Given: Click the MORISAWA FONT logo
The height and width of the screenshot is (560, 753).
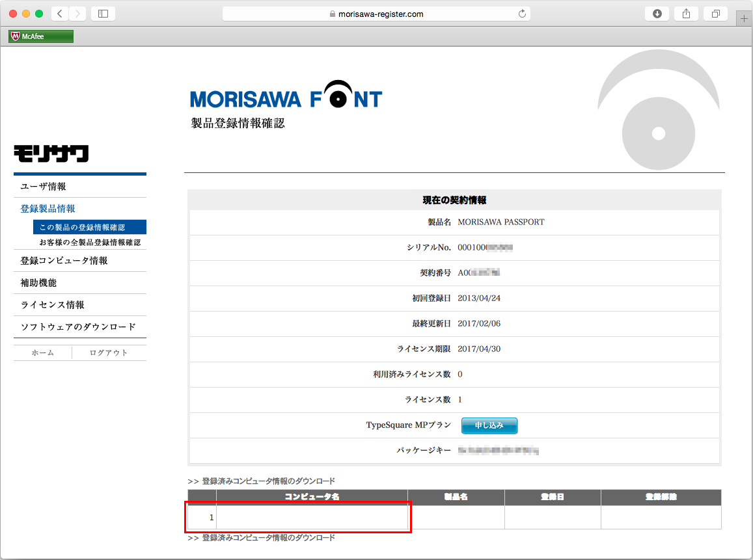Looking at the screenshot, I should (286, 96).
